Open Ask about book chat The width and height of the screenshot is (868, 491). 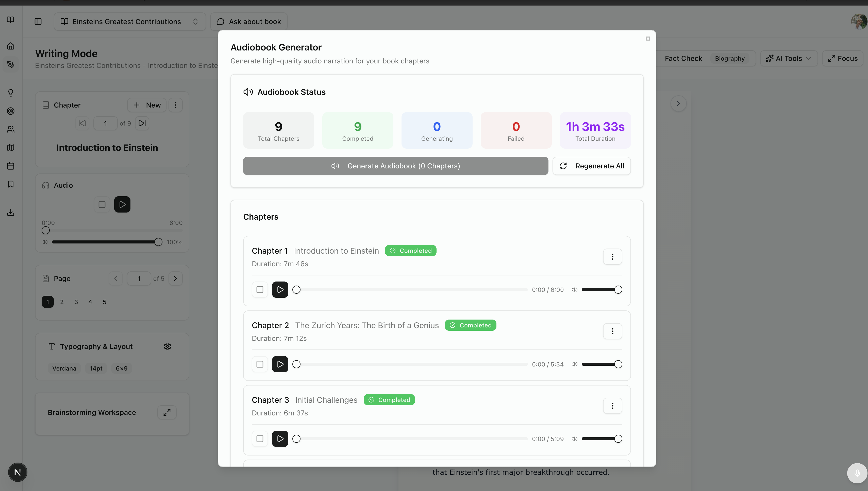249,22
